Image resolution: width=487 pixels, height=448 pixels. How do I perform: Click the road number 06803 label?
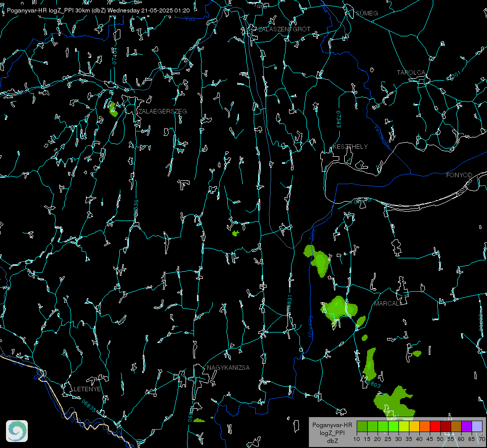click(x=373, y=385)
